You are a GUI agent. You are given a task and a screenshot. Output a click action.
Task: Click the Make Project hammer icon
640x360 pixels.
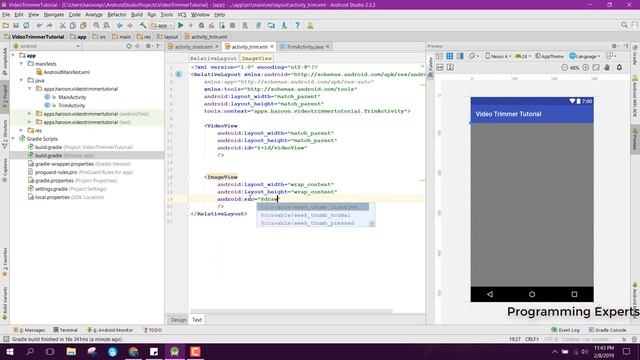pos(143,25)
